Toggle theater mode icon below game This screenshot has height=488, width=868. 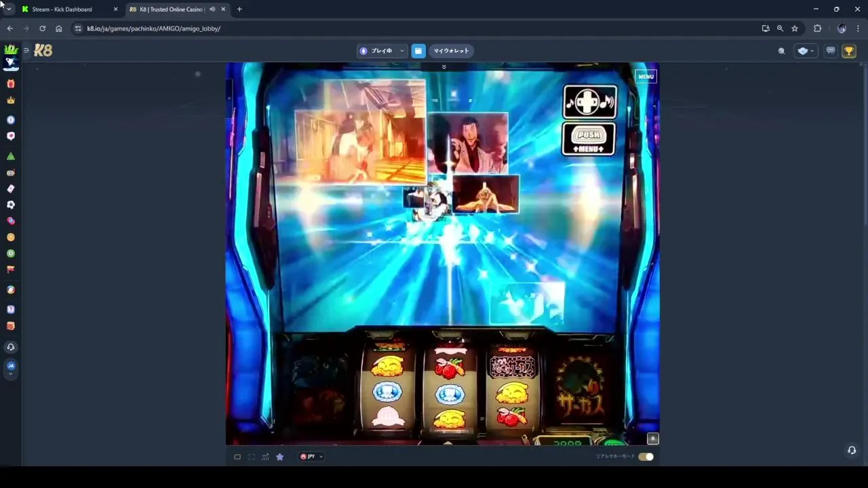(237, 457)
